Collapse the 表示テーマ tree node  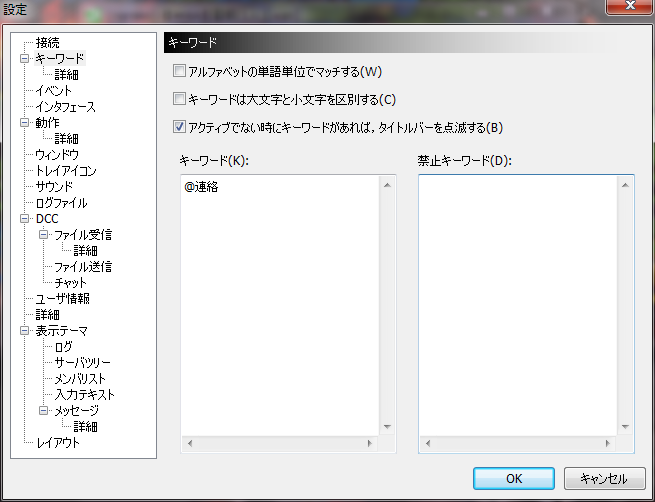click(25, 330)
